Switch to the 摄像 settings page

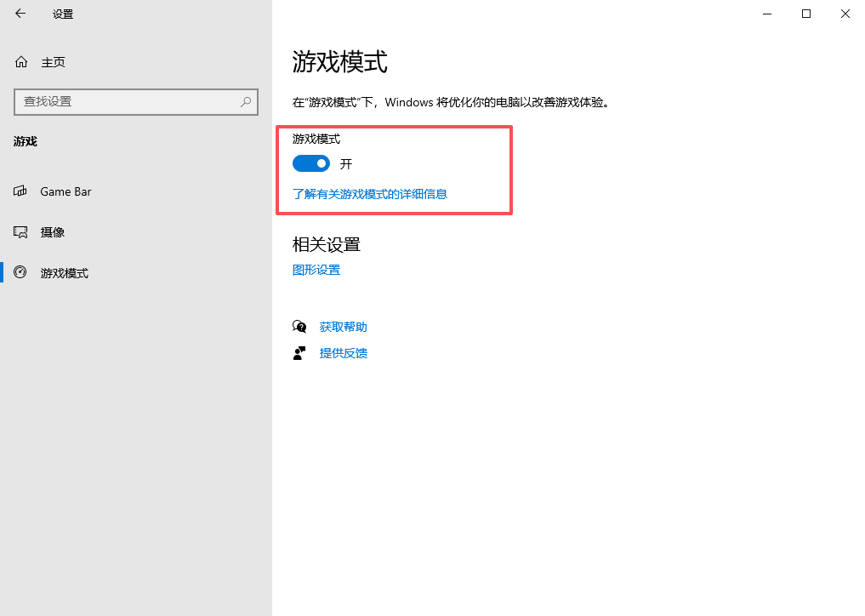click(53, 232)
